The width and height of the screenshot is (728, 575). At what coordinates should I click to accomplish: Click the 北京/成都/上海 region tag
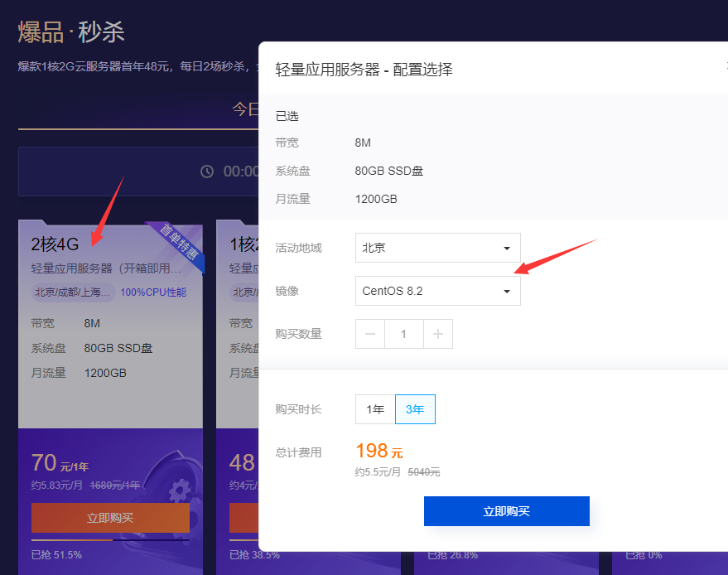point(73,292)
